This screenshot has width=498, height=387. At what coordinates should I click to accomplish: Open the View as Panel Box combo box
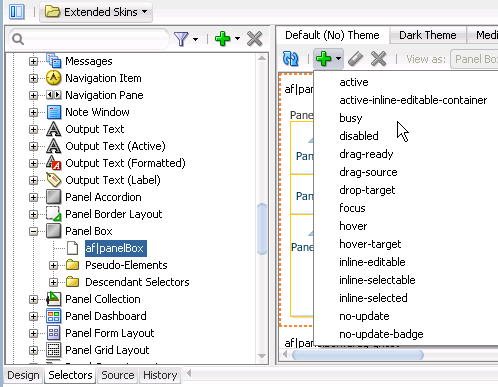point(474,59)
